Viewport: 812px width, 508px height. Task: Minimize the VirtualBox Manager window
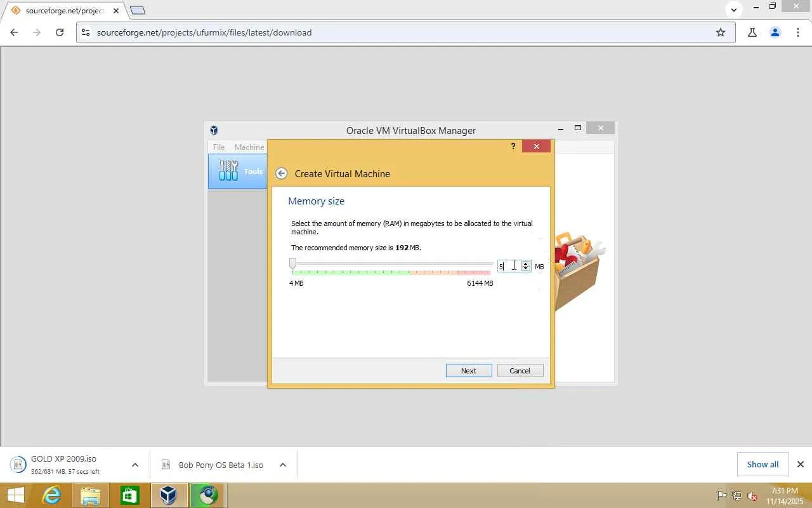(x=561, y=129)
